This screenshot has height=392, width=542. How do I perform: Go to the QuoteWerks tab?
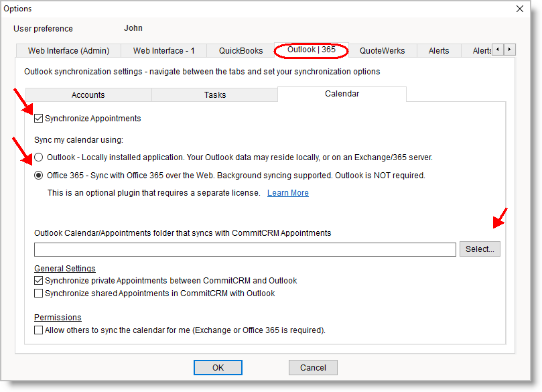382,51
